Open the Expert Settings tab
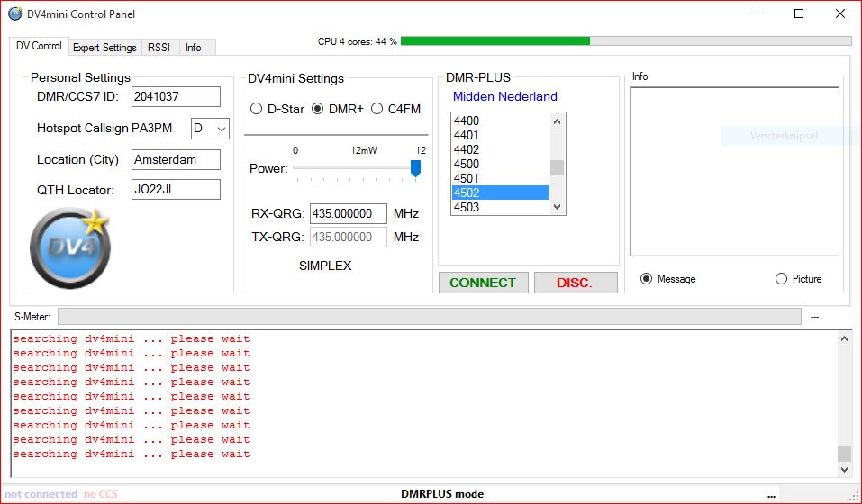 tap(104, 48)
